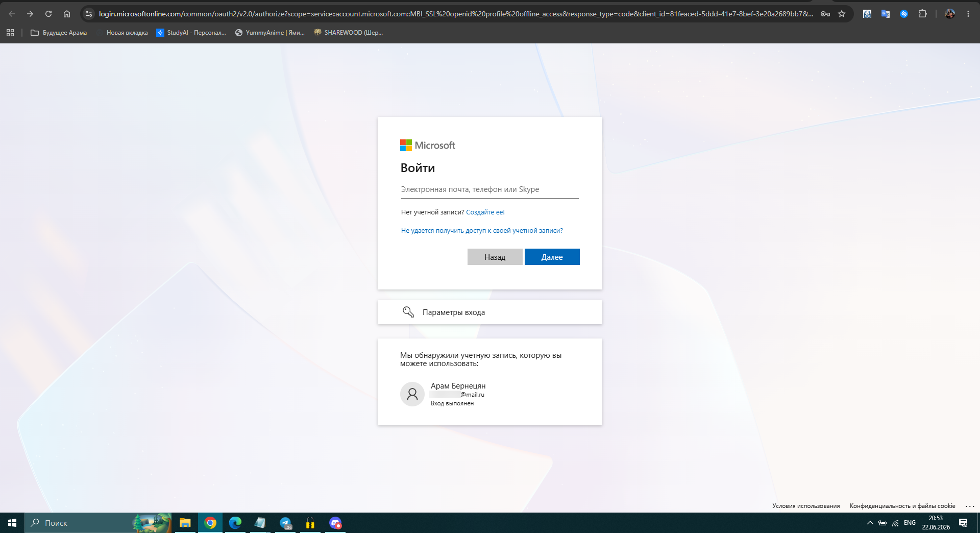Open Telegram from the taskbar
This screenshot has height=533, width=980.
285,523
